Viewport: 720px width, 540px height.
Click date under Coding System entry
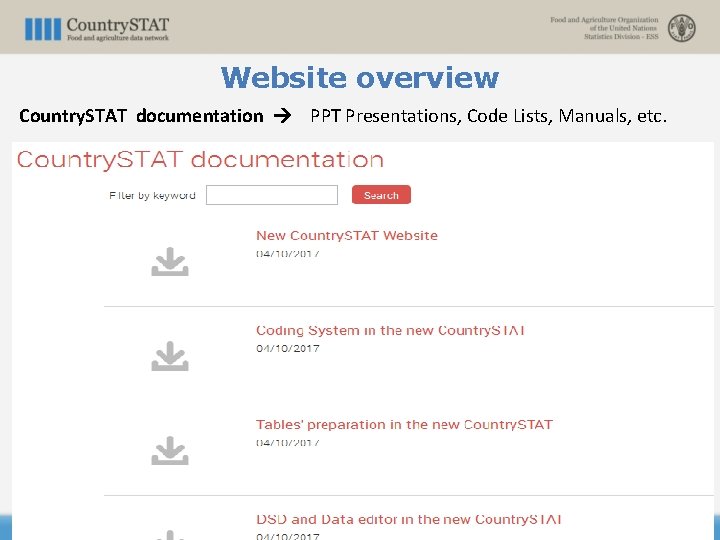287,349
